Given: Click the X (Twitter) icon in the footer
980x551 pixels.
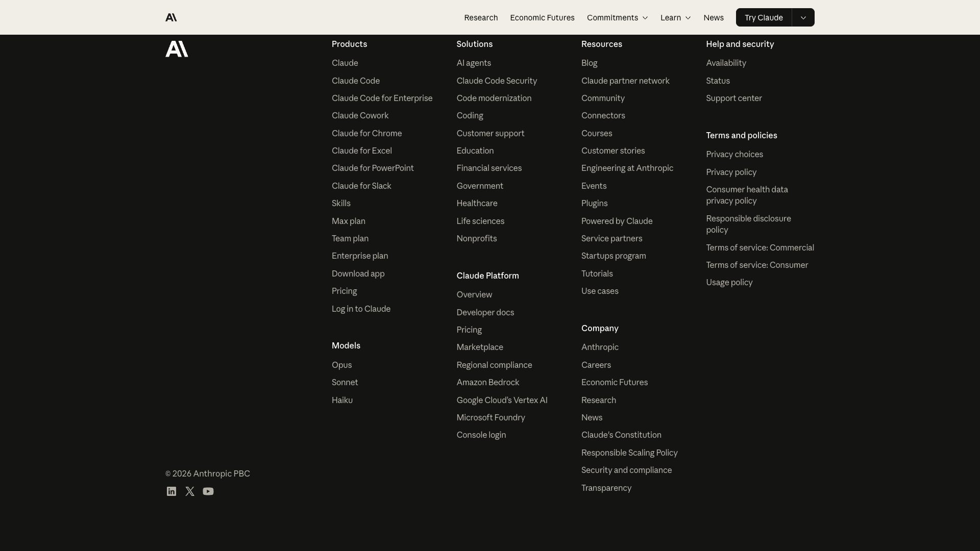Looking at the screenshot, I should tap(189, 491).
